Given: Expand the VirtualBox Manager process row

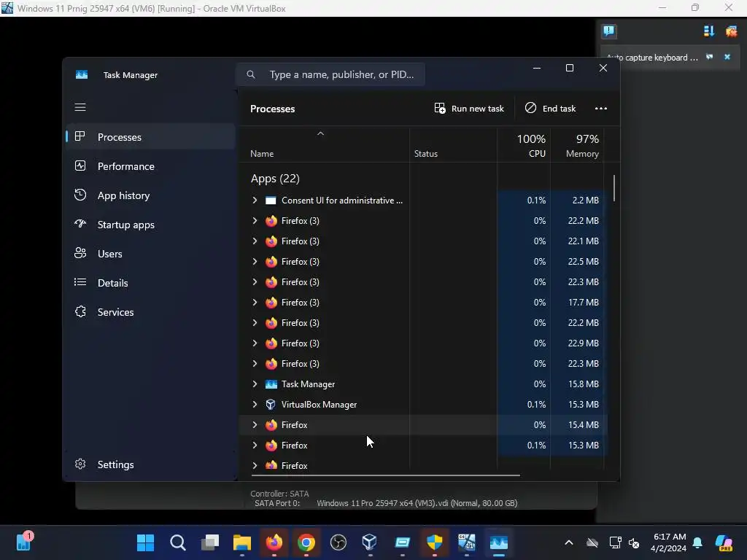Looking at the screenshot, I should pyautogui.click(x=255, y=405).
